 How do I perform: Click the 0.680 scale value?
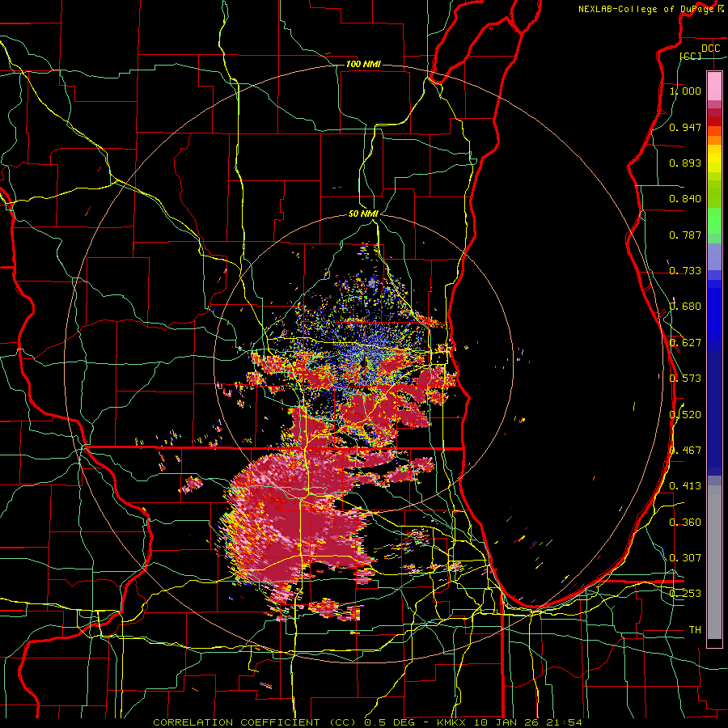click(x=685, y=307)
